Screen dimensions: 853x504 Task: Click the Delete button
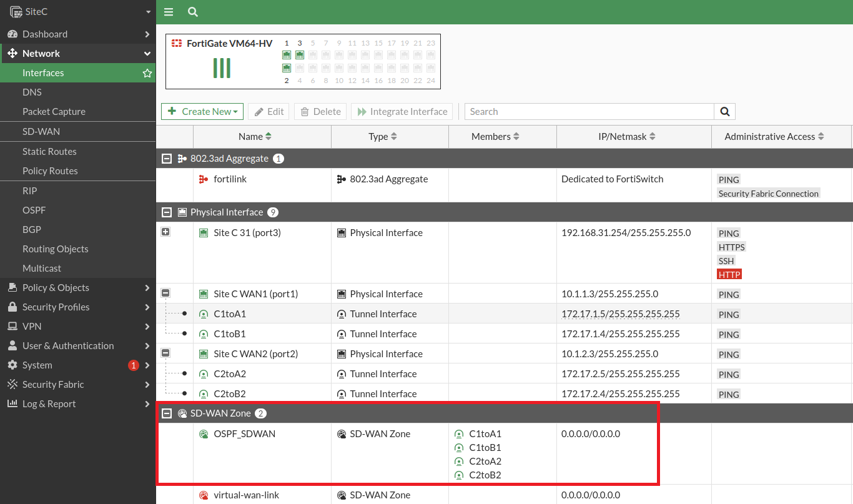320,112
